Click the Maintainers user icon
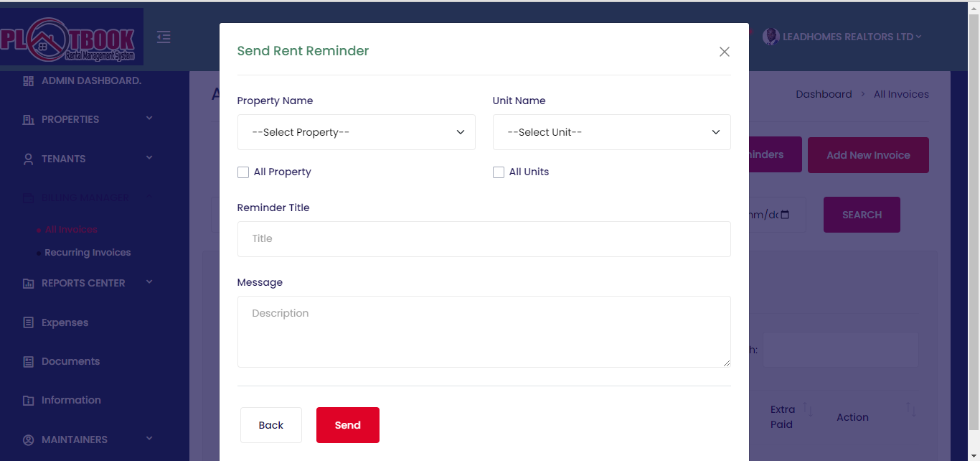Screen dimensions: 980x461 pos(29,439)
